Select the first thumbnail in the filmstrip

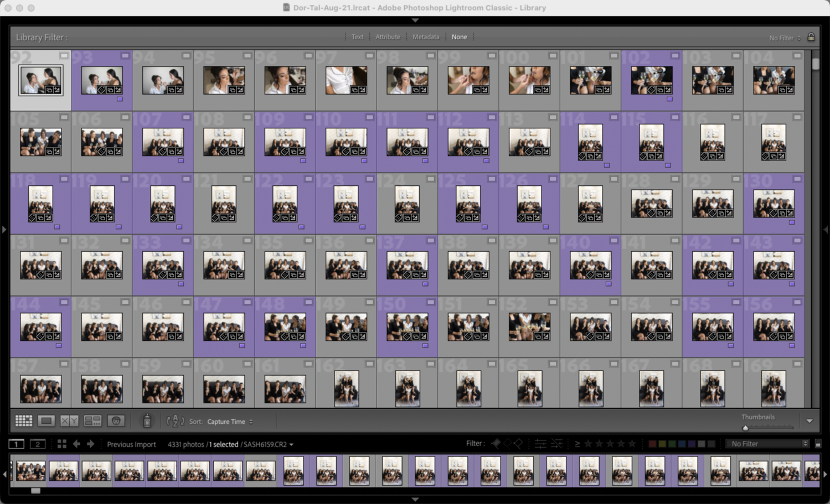(30, 471)
